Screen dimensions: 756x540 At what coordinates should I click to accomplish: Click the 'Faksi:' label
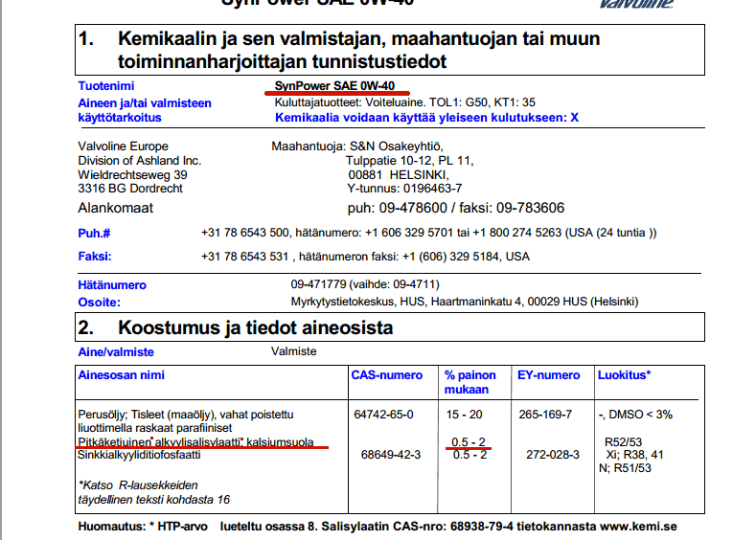tap(95, 257)
